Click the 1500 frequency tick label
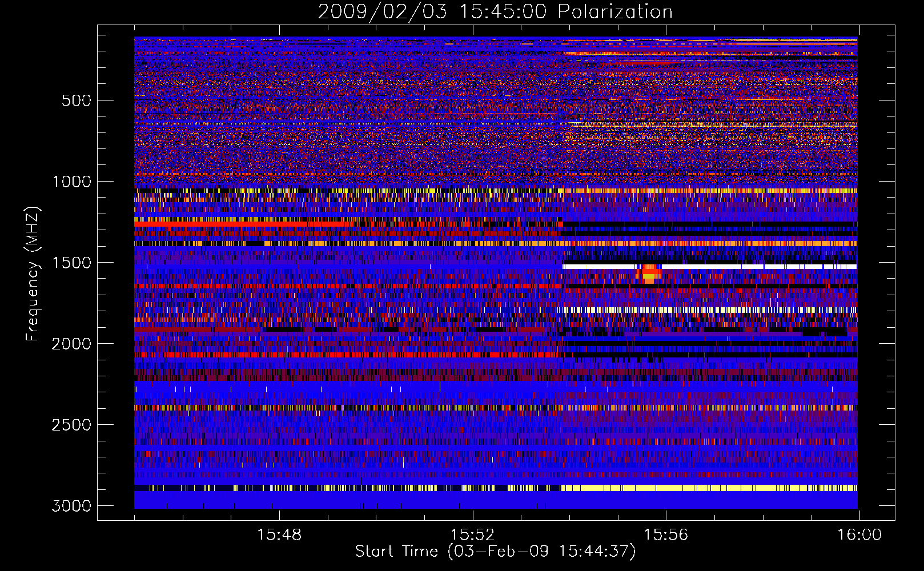Viewport: 924px width, 571px height. pos(71,263)
